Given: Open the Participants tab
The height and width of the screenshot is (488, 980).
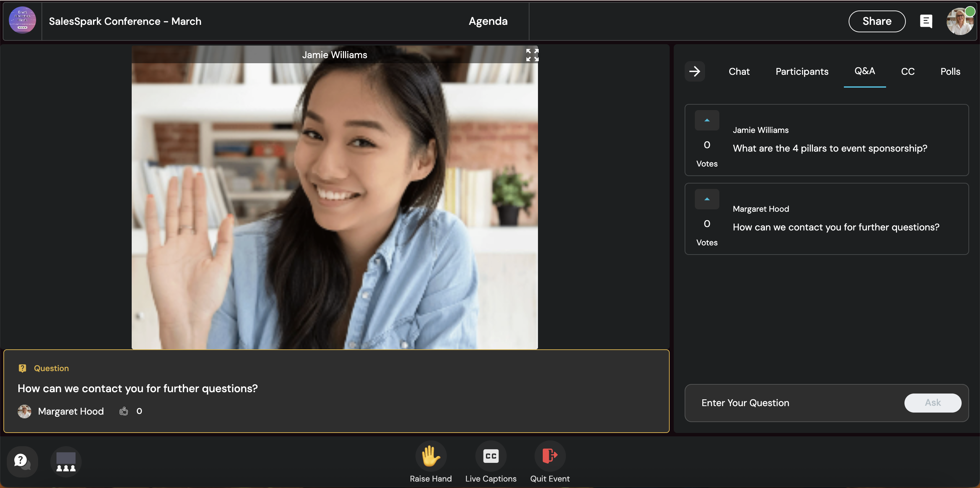Looking at the screenshot, I should tap(802, 71).
